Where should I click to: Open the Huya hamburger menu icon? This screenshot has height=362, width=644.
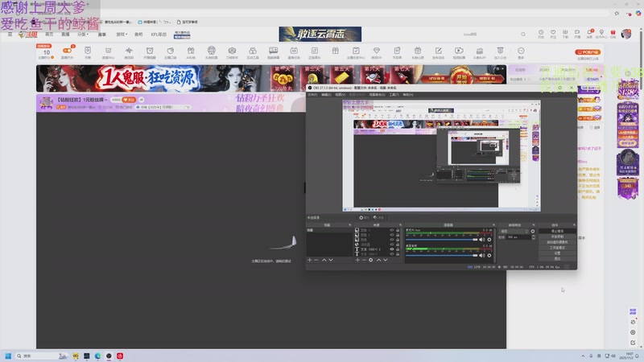coord(10,35)
